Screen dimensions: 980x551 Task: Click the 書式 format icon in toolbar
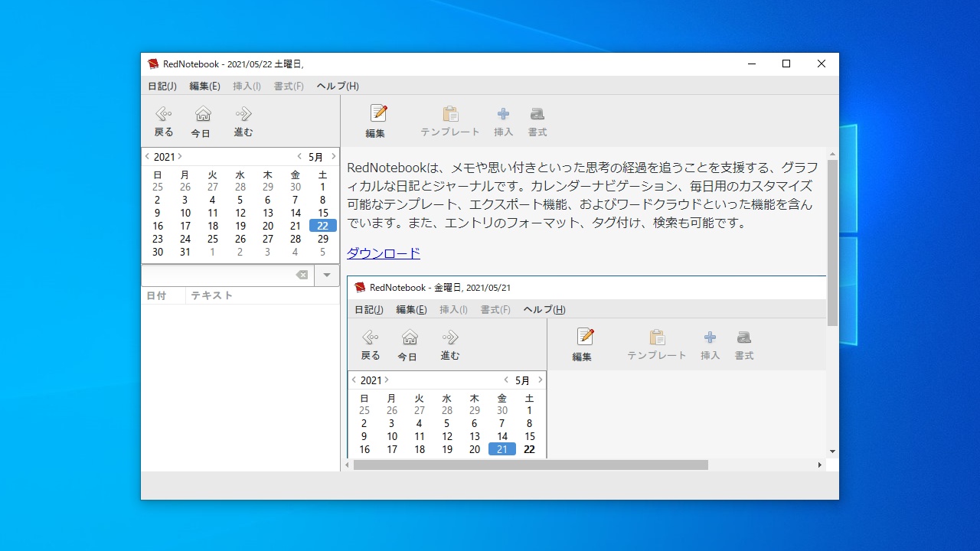537,114
